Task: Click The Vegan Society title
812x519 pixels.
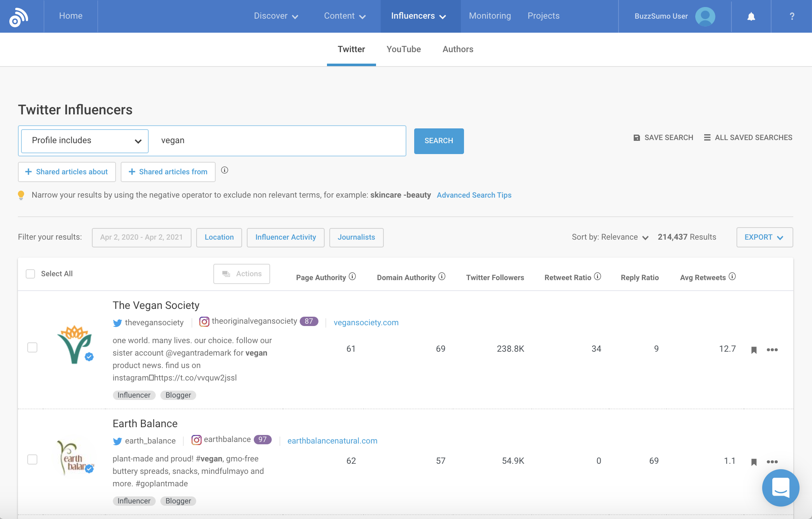Action: (x=156, y=305)
